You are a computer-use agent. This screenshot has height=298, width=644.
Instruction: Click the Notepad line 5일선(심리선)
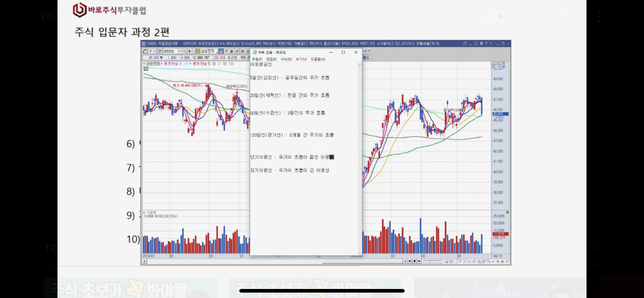pos(290,78)
